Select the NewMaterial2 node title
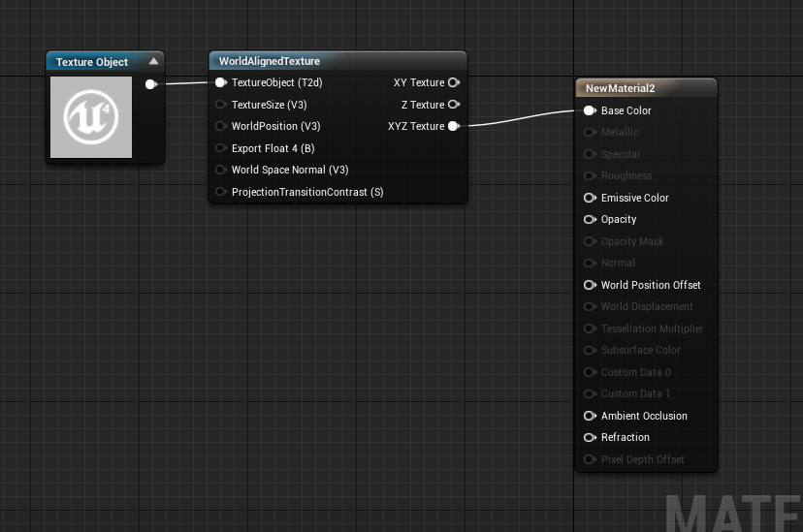 [x=620, y=88]
